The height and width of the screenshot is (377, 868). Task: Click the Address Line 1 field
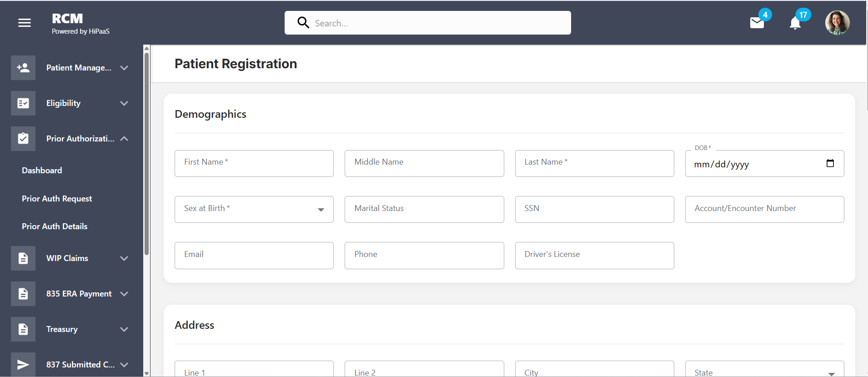[254, 369]
